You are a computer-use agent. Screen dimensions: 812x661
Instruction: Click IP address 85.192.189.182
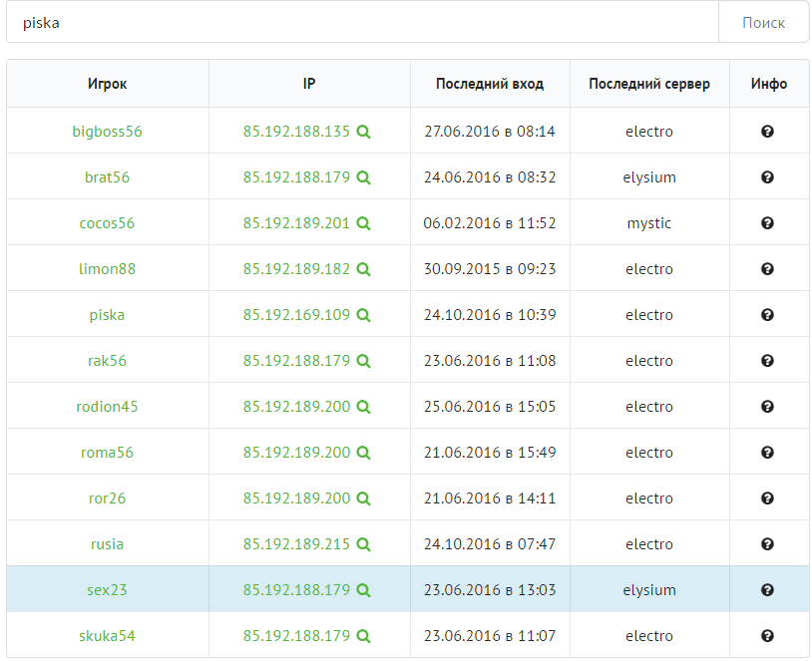tap(296, 268)
